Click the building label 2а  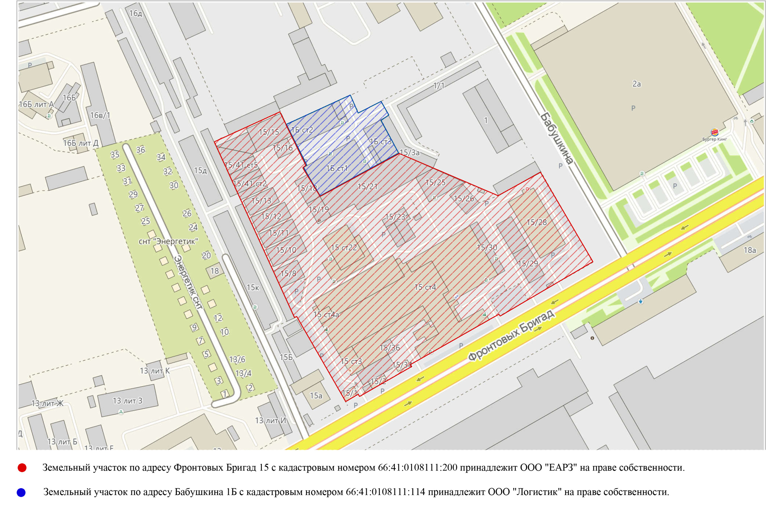point(636,84)
